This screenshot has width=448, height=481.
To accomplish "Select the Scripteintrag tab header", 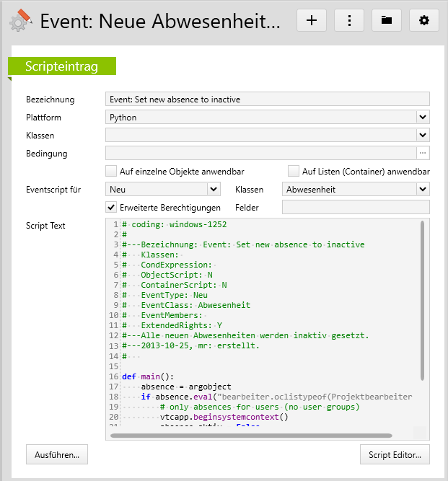I will coord(61,66).
